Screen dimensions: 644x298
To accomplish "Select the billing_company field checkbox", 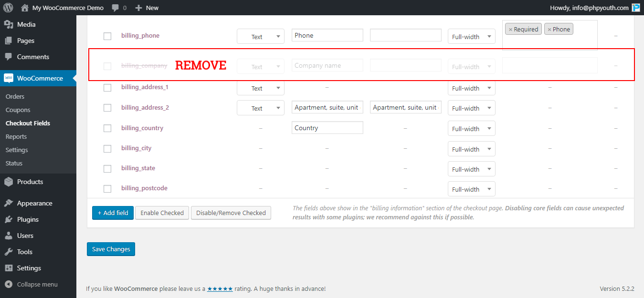I will tap(107, 66).
